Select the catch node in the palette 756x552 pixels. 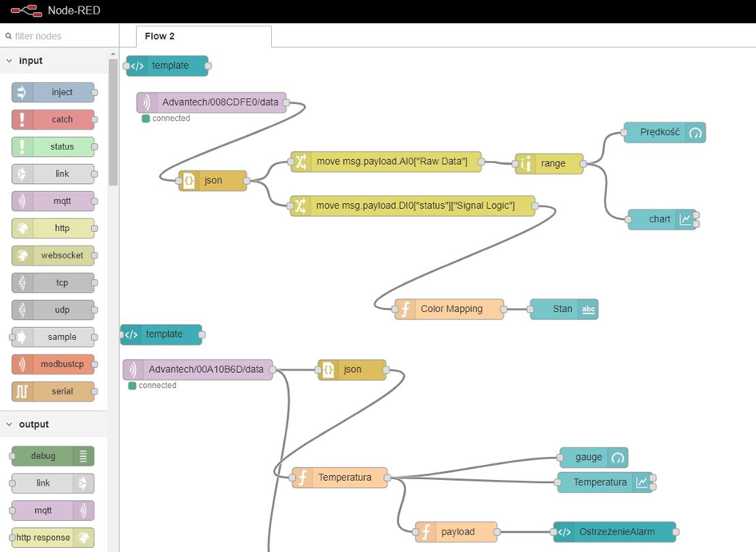click(53, 119)
